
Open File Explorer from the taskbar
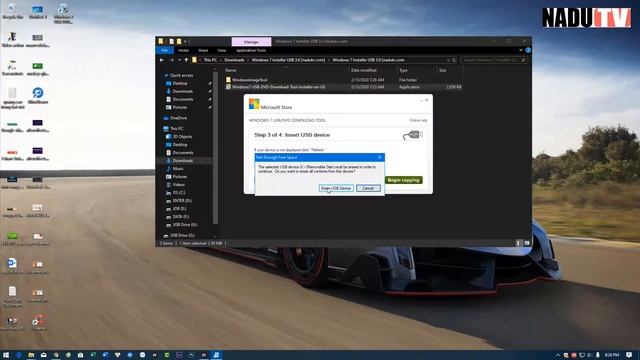coord(31,355)
